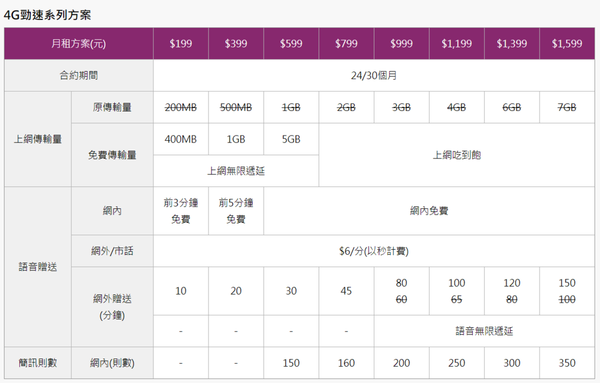
Task: Click the $1,199 plan column header
Action: [457, 44]
